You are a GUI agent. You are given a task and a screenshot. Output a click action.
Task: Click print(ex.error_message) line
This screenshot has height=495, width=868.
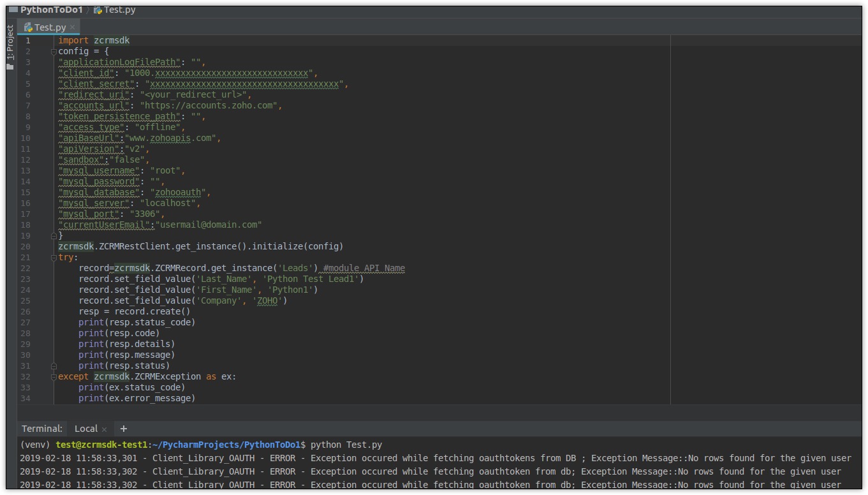click(137, 398)
